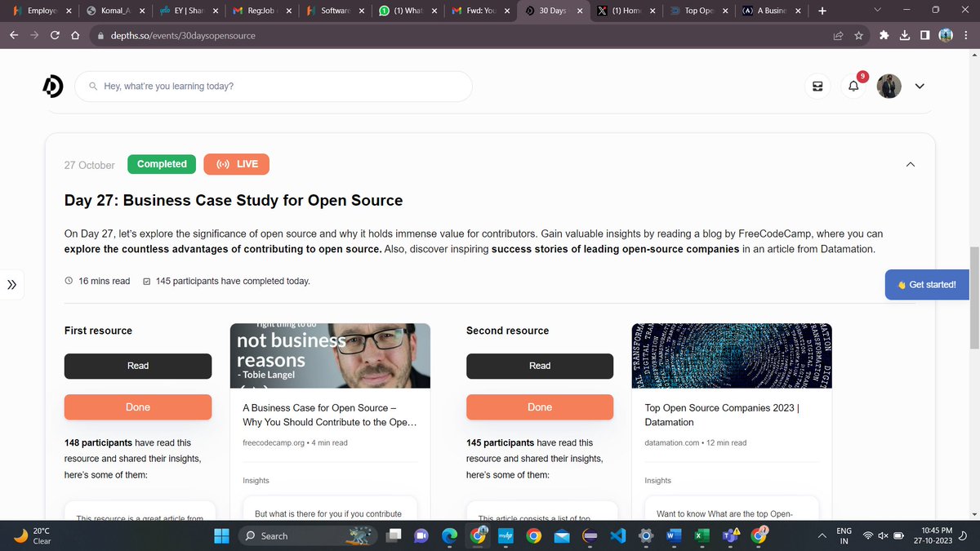Viewport: 980px width, 551px height.
Task: Open the Chrome three-dot menu
Action: [966, 36]
